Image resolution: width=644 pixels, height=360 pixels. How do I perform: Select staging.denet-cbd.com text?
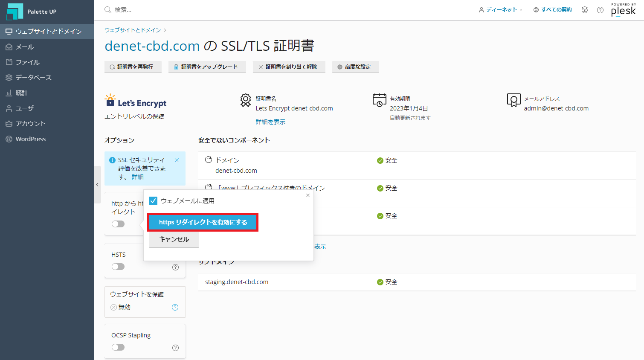click(237, 282)
